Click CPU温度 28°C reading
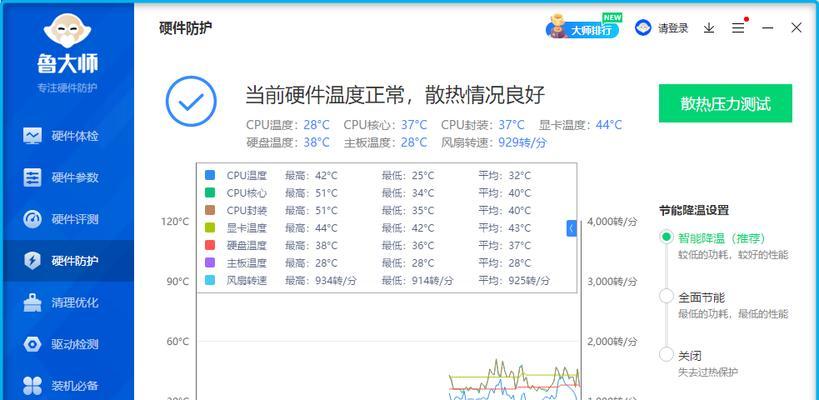Screen dimensions: 819x400 [288, 125]
